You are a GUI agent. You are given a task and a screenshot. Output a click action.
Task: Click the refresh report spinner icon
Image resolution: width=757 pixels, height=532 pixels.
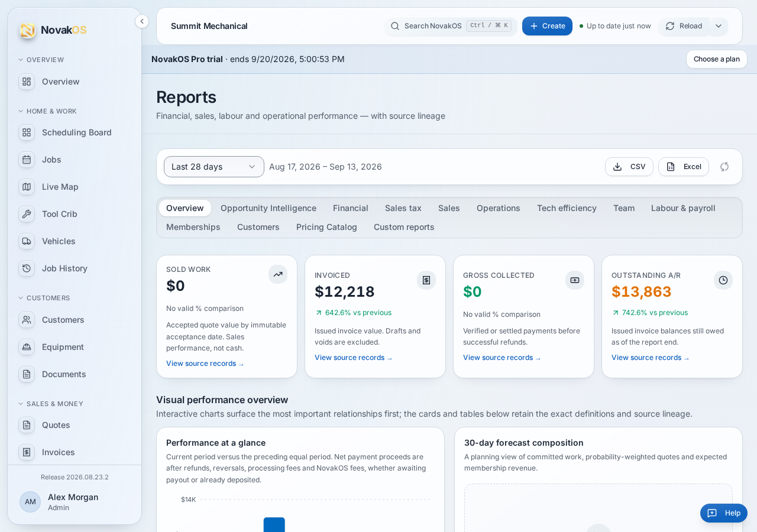pos(724,167)
